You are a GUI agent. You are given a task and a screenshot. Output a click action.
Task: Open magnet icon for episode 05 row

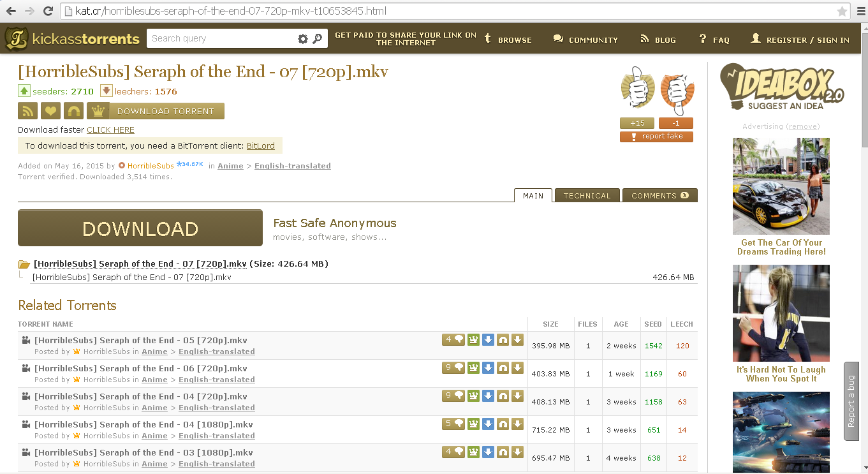coord(503,339)
